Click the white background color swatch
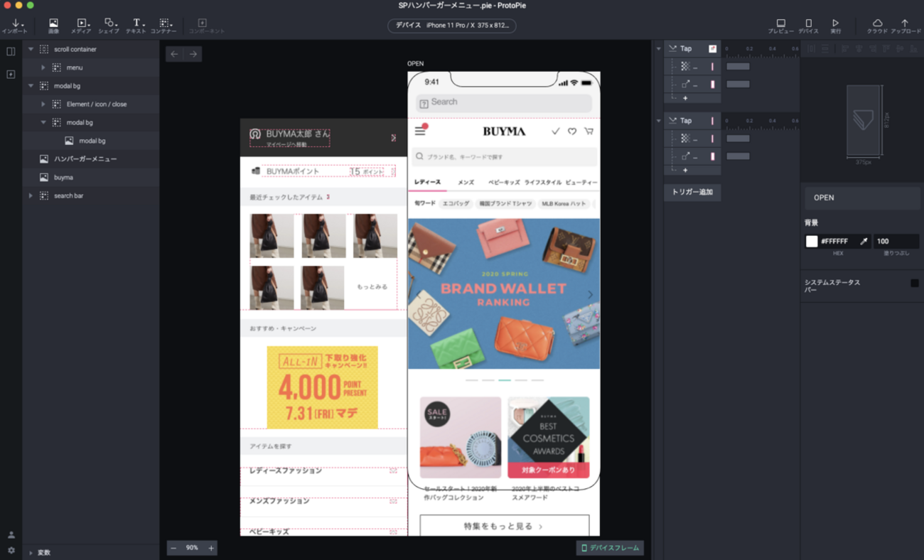924x560 pixels. pyautogui.click(x=812, y=242)
